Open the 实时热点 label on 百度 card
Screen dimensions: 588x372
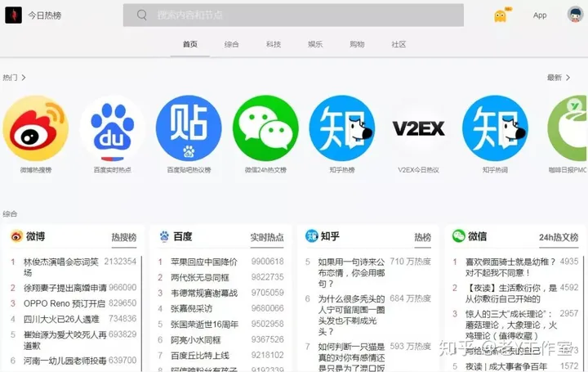point(267,237)
